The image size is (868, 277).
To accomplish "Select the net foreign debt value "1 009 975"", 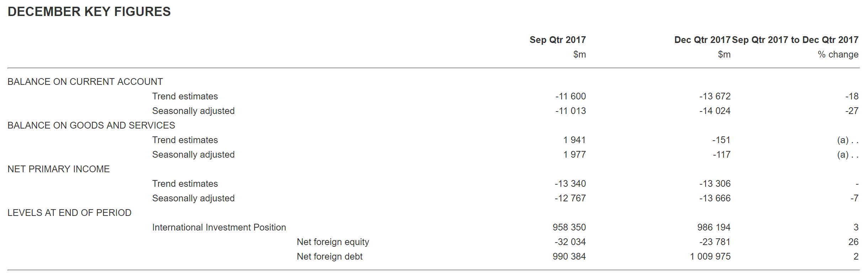I will point(710,256).
